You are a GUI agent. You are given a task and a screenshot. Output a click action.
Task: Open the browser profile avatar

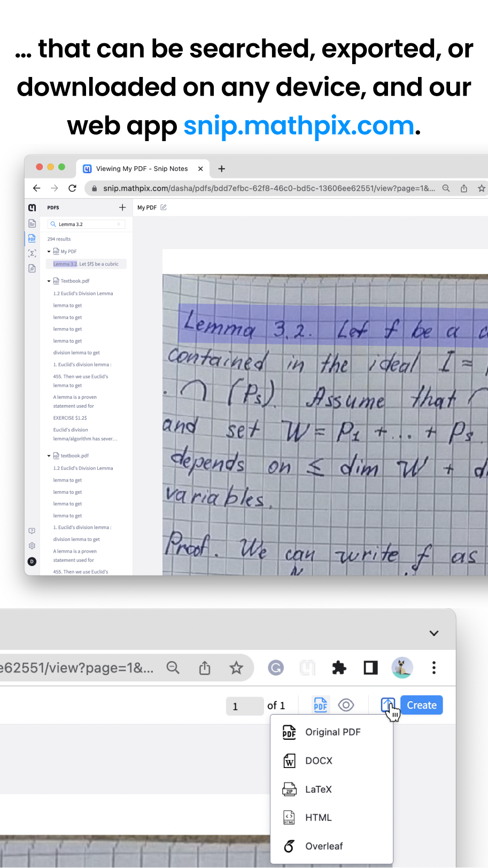pos(402,668)
